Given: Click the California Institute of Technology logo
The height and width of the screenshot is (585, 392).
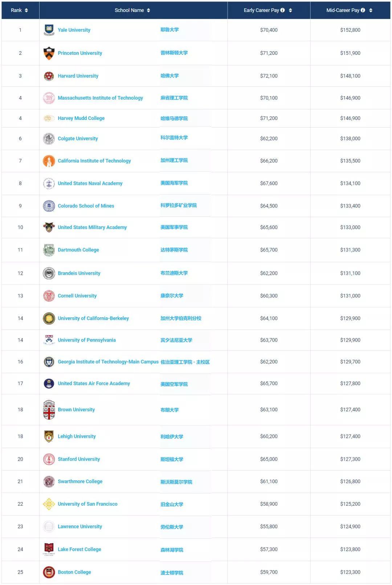Looking at the screenshot, I should [x=49, y=161].
